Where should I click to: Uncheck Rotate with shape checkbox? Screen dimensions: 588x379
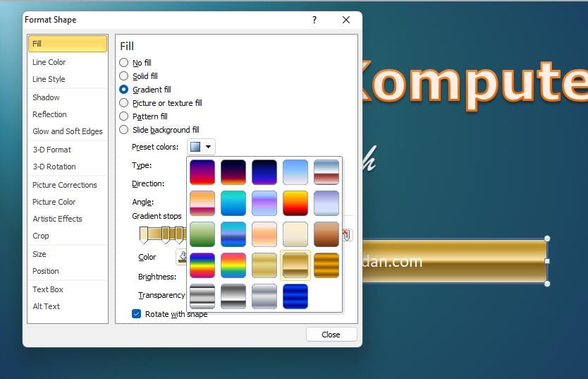click(137, 314)
